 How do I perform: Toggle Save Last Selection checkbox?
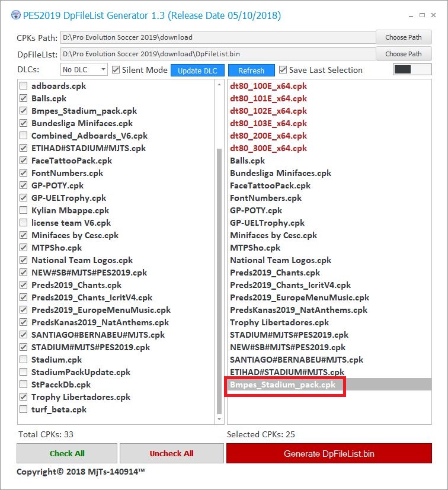[283, 70]
